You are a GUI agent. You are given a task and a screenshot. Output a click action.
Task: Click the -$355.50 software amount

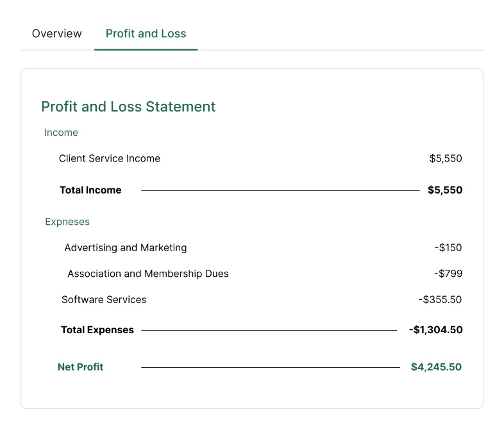pos(440,299)
